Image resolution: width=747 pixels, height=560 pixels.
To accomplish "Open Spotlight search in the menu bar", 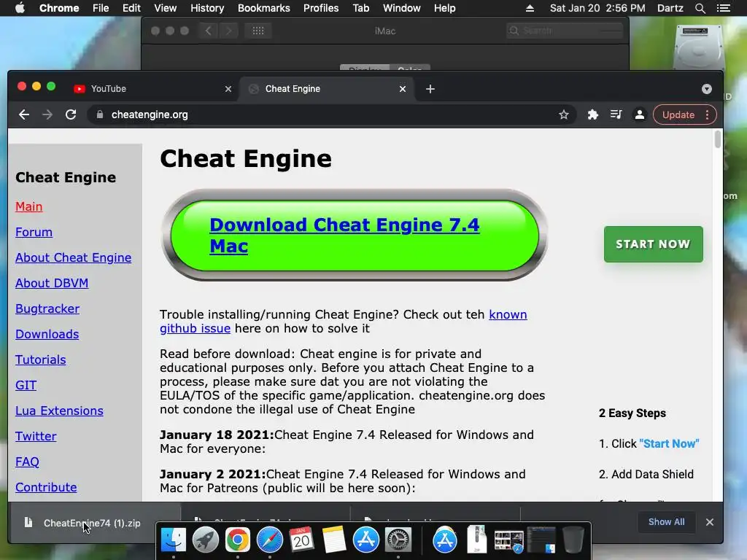I will [x=700, y=8].
